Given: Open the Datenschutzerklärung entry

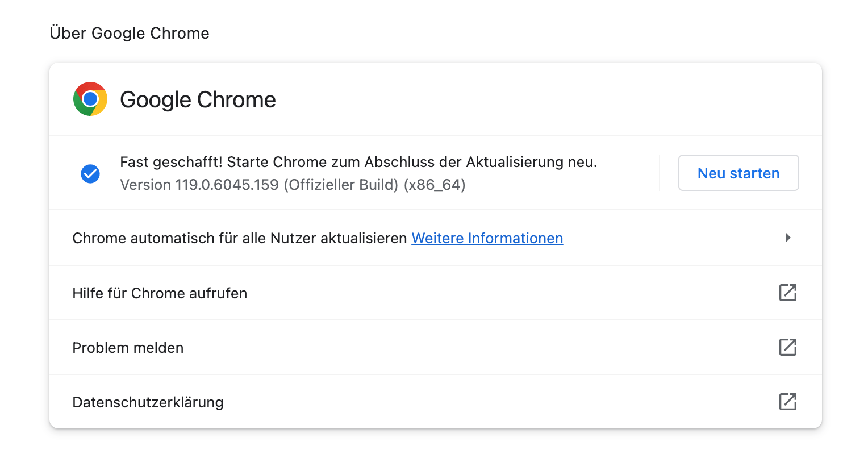Looking at the screenshot, I should click(148, 402).
